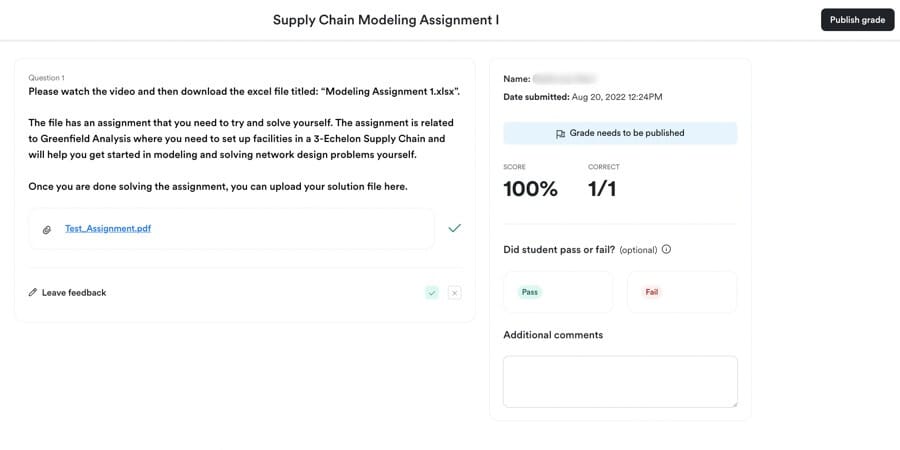Click the paperclip attachment icon
Screen dimensions: 900x450
click(46, 230)
